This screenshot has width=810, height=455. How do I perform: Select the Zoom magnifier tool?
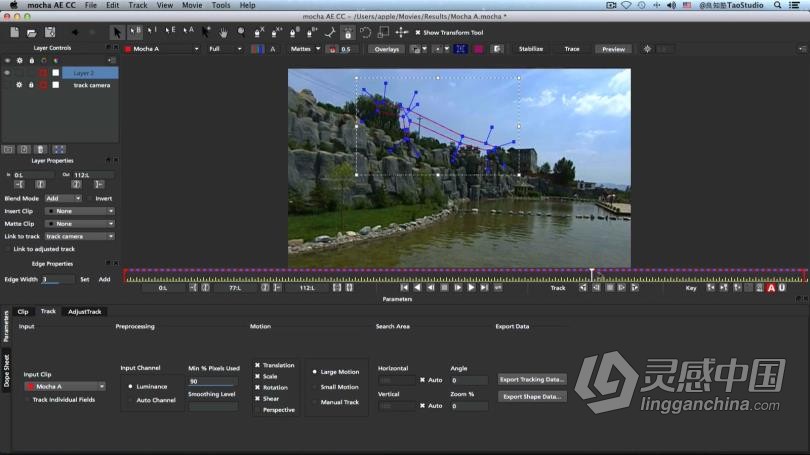pyautogui.click(x=241, y=33)
